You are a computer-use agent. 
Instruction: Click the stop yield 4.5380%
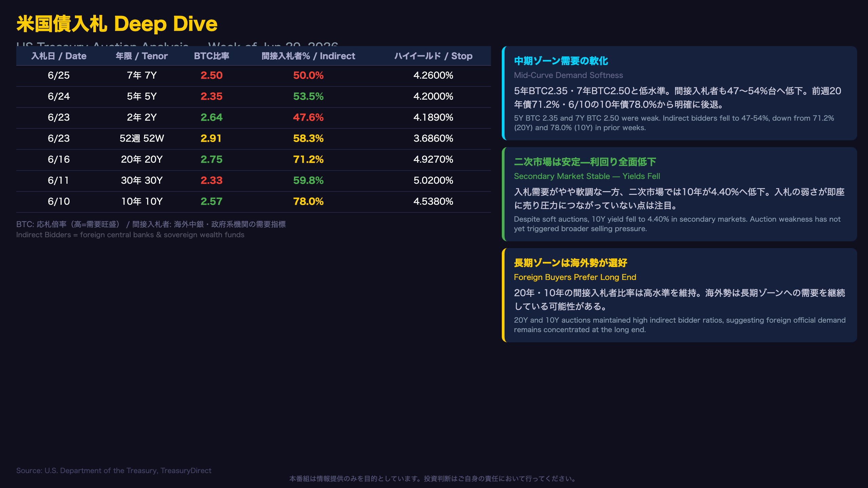433,201
